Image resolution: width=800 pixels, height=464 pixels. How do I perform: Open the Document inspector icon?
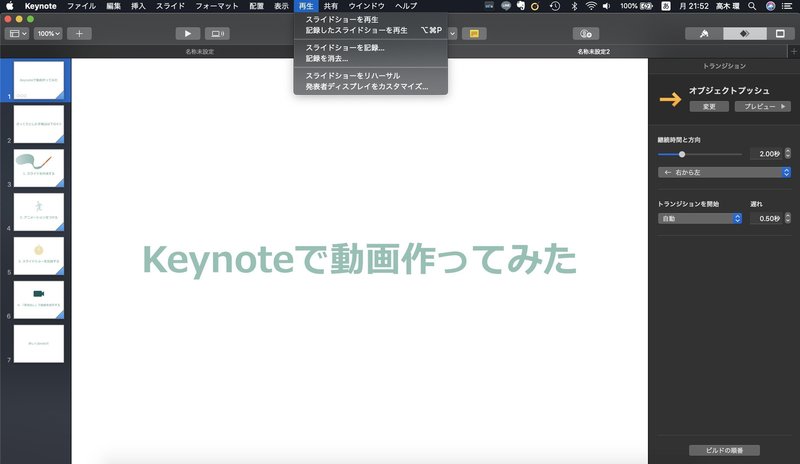[780, 34]
